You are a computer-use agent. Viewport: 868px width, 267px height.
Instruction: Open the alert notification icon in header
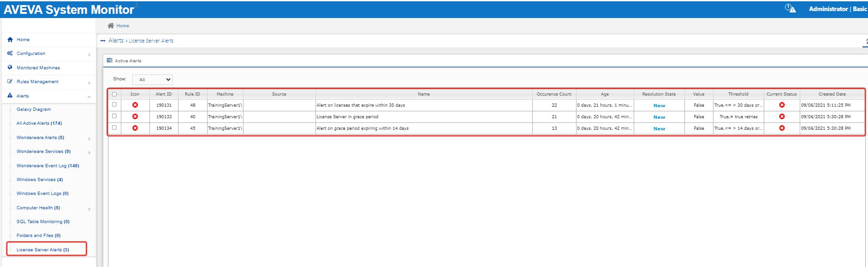[x=791, y=8]
